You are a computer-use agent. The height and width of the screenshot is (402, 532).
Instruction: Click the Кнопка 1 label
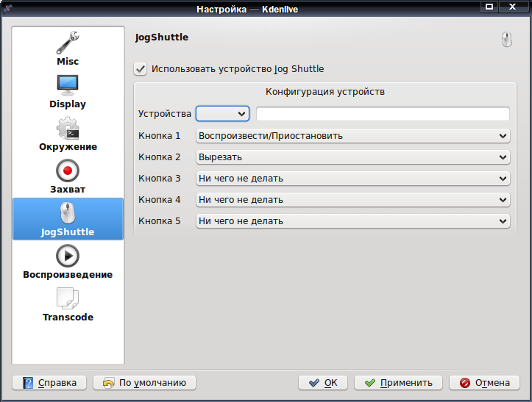(159, 136)
